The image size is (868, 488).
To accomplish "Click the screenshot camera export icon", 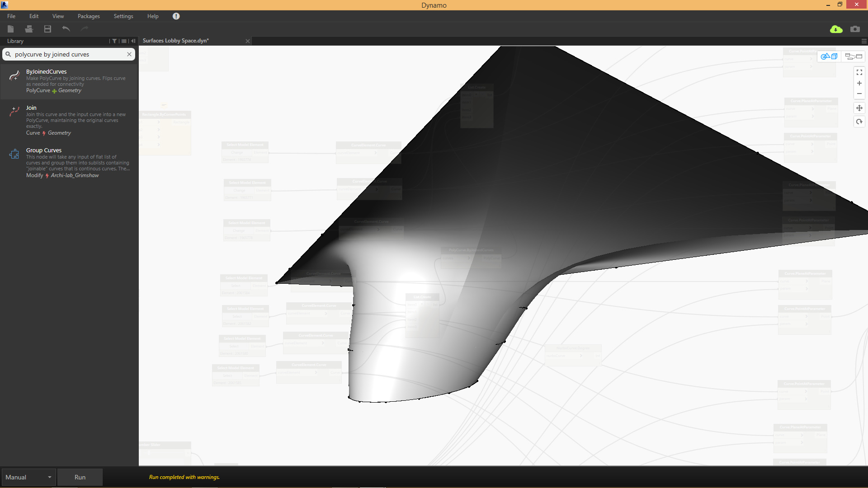I will coord(854,29).
